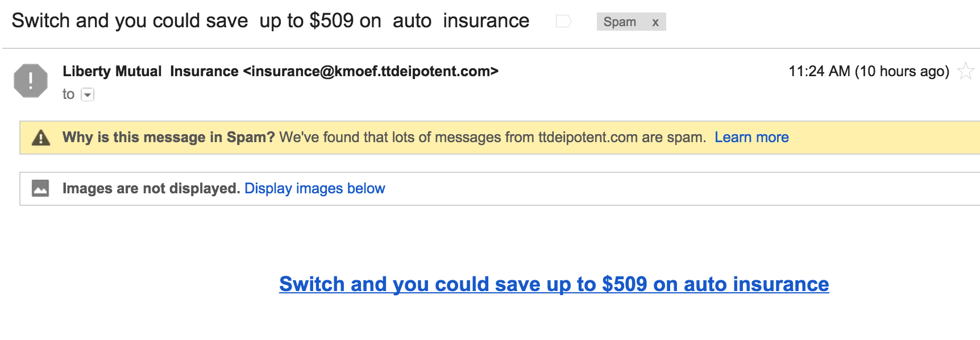Viewport: 980px width, 340px height.
Task: Click Display images below
Action: (315, 188)
